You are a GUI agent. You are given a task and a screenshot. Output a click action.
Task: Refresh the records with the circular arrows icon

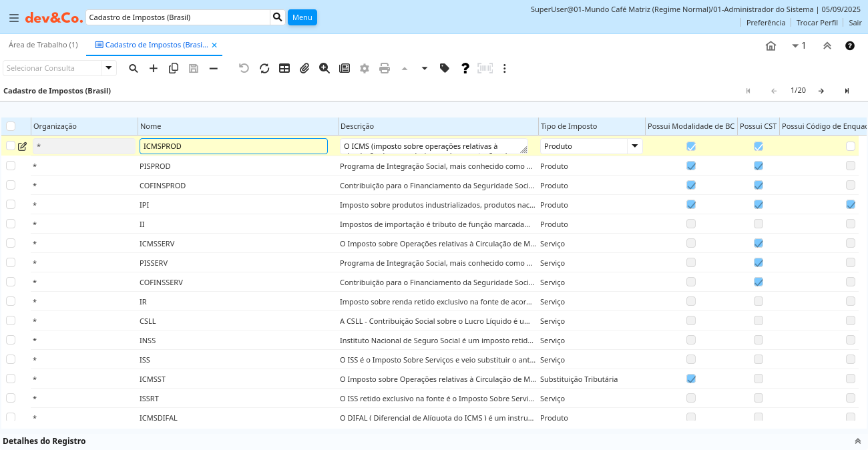(264, 68)
